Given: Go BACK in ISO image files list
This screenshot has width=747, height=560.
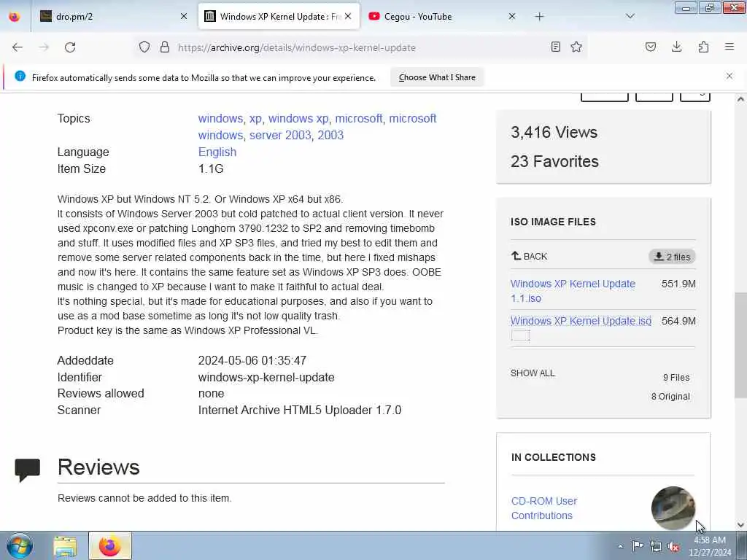Looking at the screenshot, I should pos(529,256).
